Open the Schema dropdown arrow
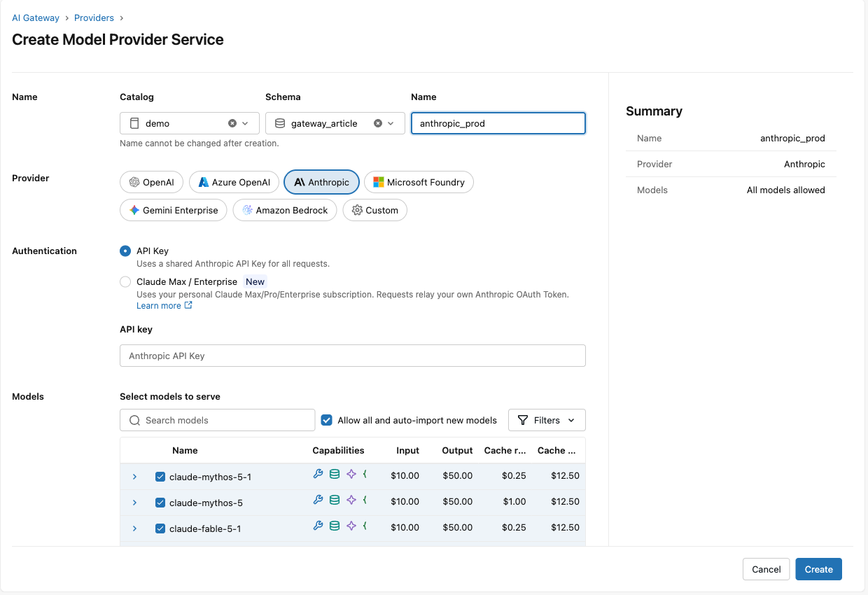The height and width of the screenshot is (595, 868). coord(391,123)
